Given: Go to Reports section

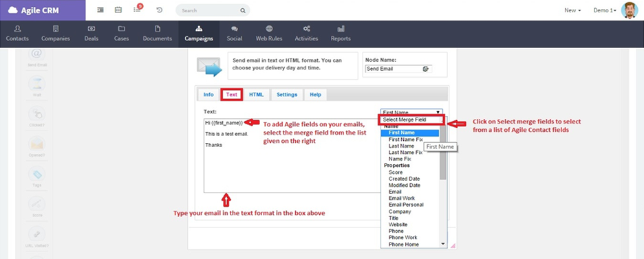Looking at the screenshot, I should pos(341,34).
